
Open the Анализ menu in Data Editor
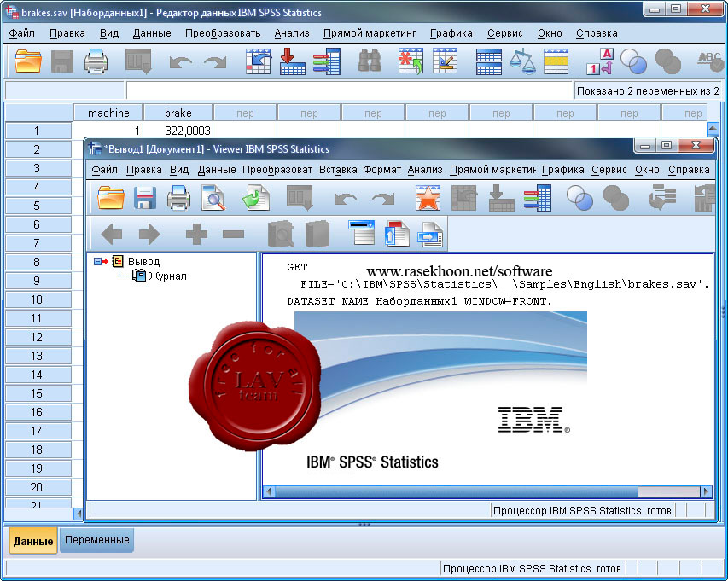(292, 33)
